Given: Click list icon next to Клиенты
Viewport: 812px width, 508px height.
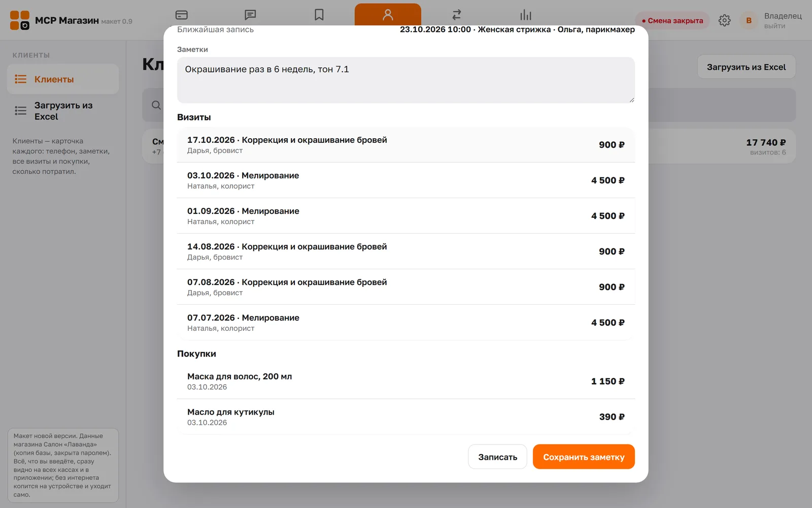Looking at the screenshot, I should point(21,79).
